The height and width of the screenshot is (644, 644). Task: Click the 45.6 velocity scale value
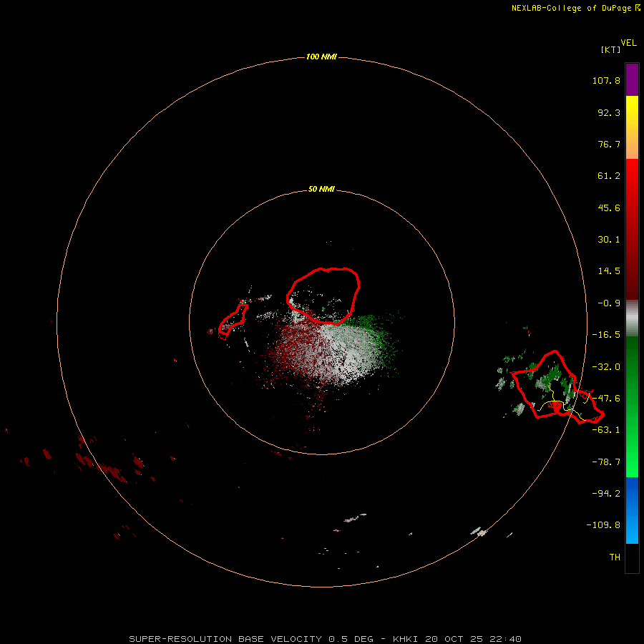[x=609, y=208]
